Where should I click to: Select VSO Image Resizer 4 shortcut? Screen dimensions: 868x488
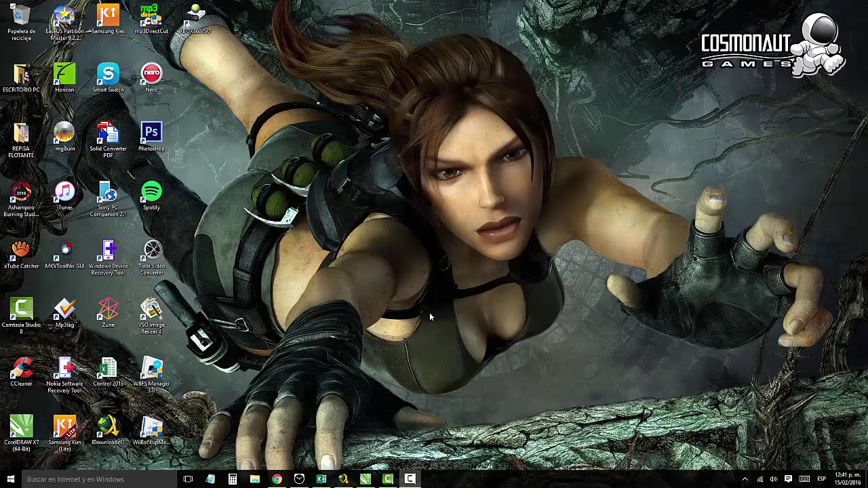(151, 317)
